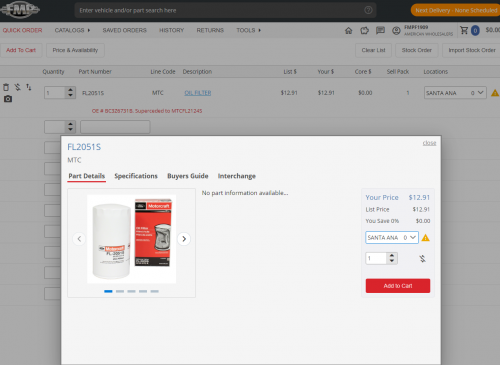Click the swap arrows icon in FL2051S row
This screenshot has height=365, width=500.
click(29, 87)
